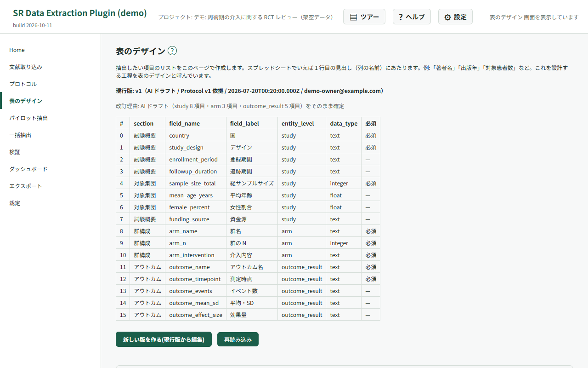
Task: Open ダッシュボード in sidebar
Action: (51, 169)
